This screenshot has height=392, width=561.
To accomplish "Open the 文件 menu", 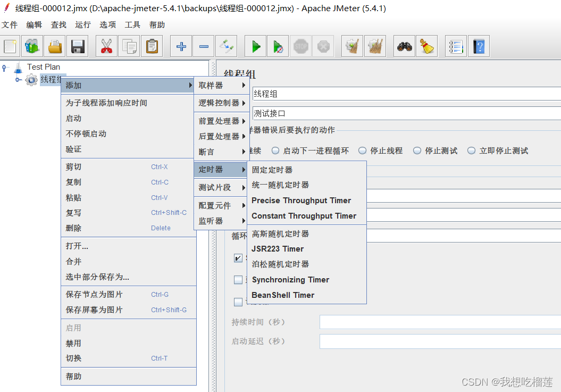I will [10, 24].
